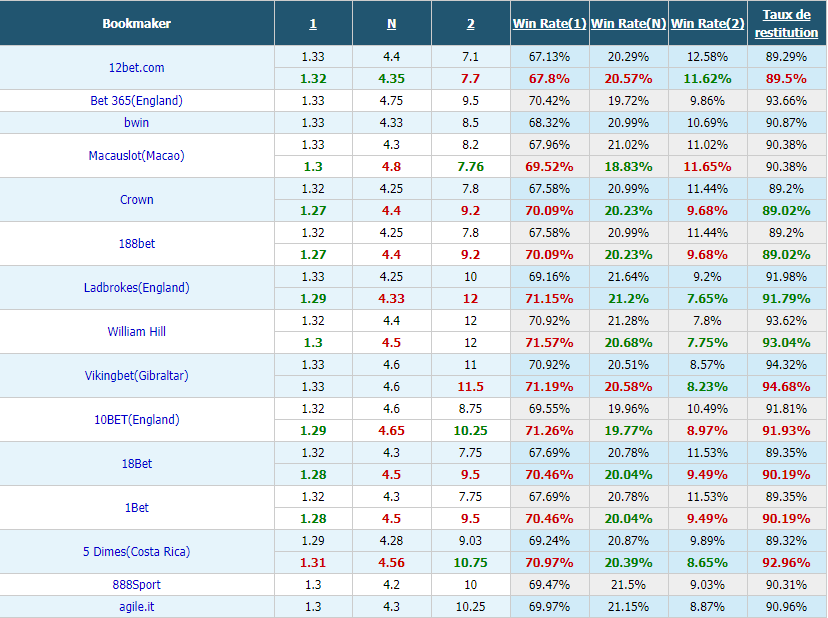Click the 90.31% 888Sport restitution cell
The image size is (828, 618).
pyautogui.click(x=786, y=585)
